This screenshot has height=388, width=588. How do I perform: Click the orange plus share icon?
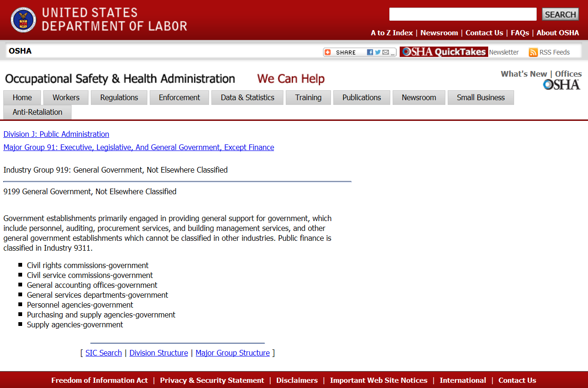click(328, 52)
